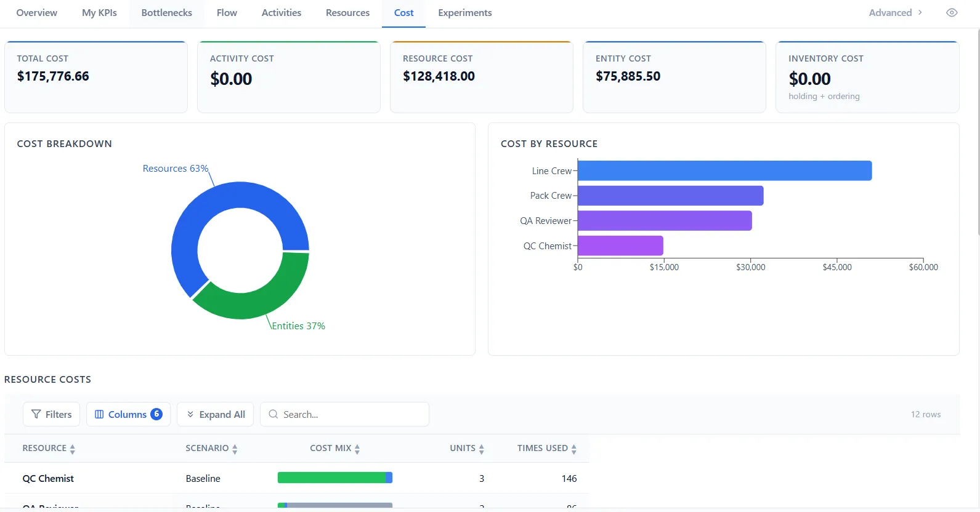Sort by TIMES USED column arrows

click(x=574, y=449)
